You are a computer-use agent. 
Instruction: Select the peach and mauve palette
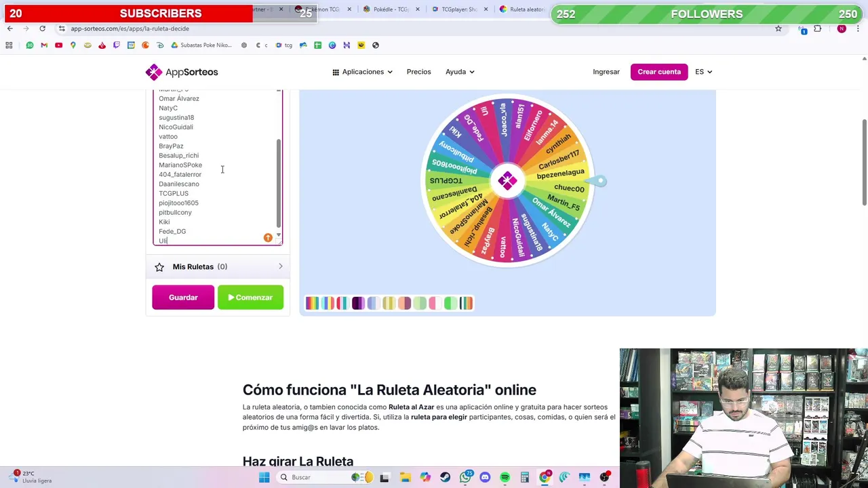point(404,304)
